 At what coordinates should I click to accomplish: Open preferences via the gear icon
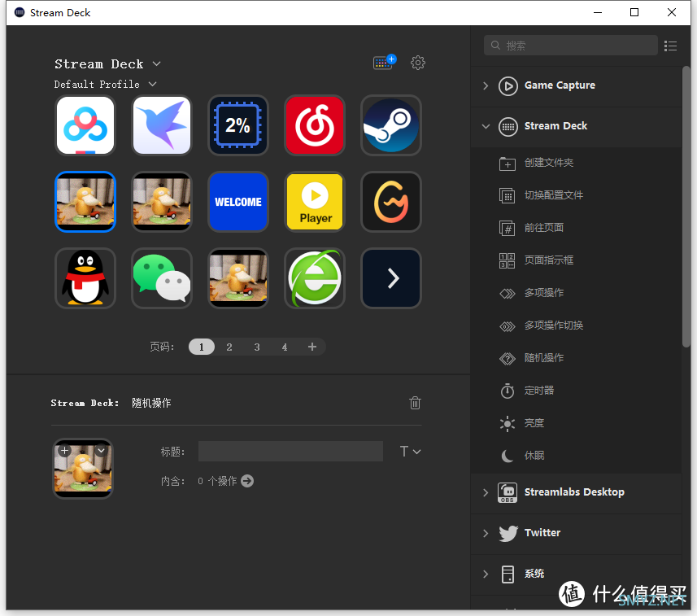point(418,63)
